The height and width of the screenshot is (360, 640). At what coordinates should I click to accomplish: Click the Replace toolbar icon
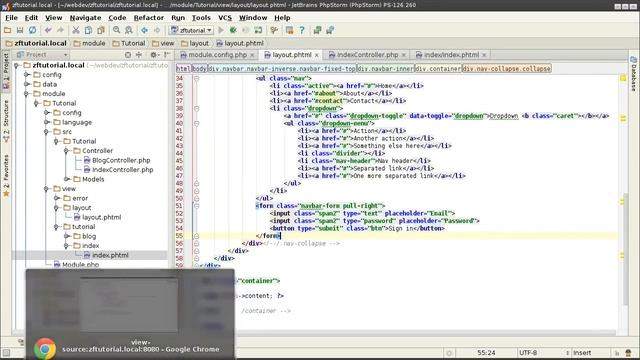[x=129, y=30]
